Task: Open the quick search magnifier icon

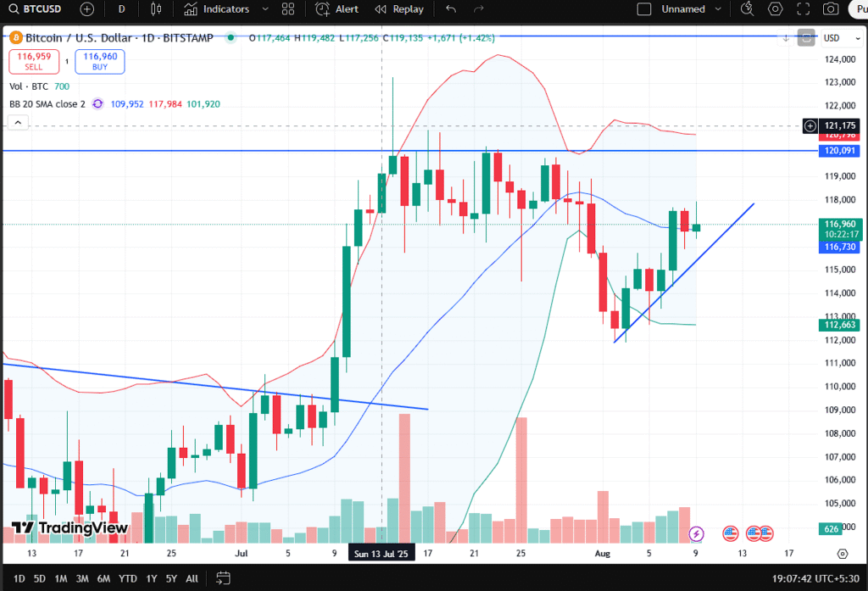Action: (747, 8)
